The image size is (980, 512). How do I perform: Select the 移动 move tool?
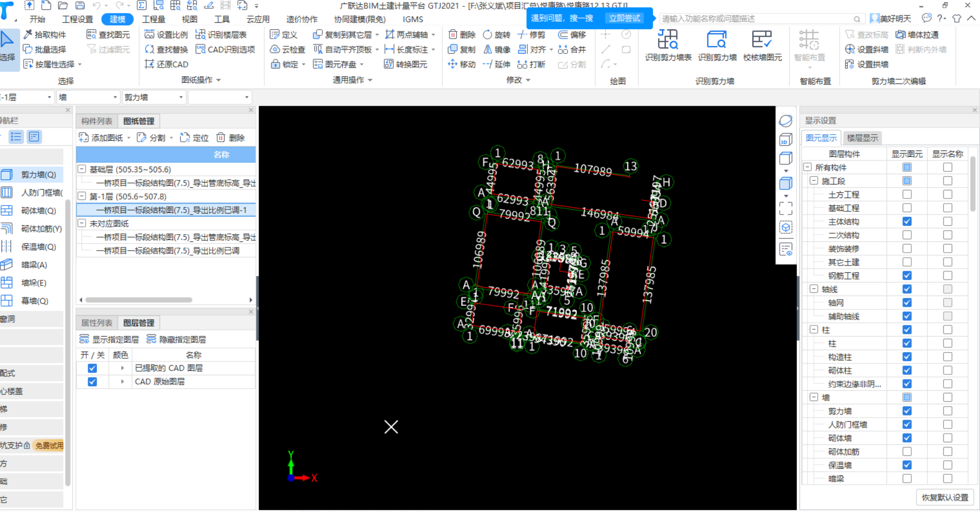[x=462, y=64]
